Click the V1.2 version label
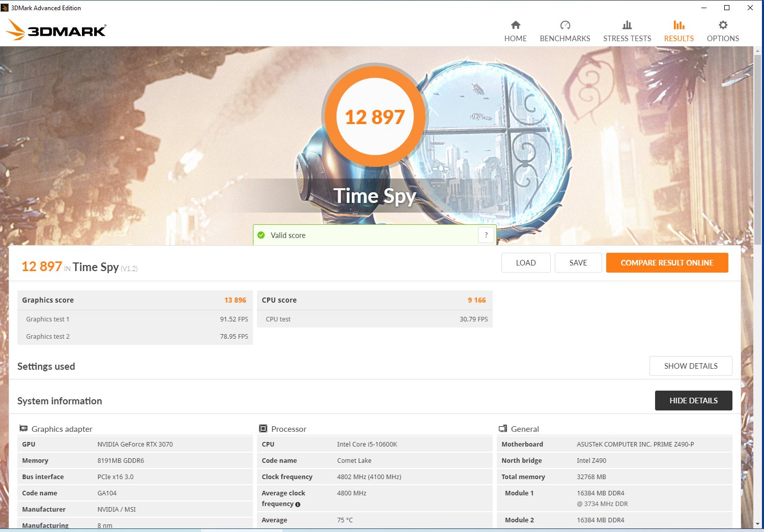 coord(129,269)
